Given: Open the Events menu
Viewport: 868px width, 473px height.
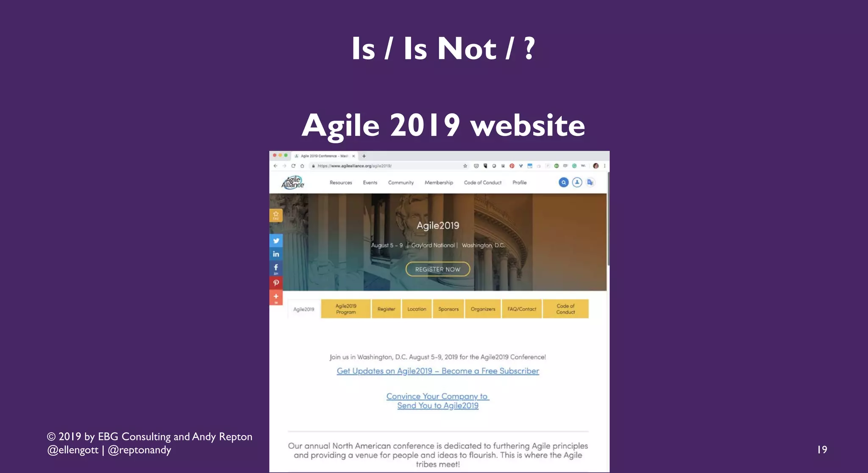Looking at the screenshot, I should (370, 183).
